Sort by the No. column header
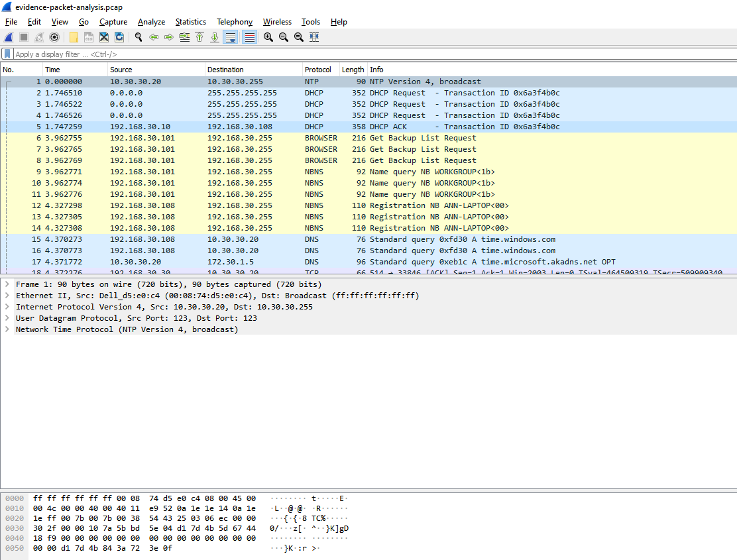The image size is (737, 560). tap(21, 70)
